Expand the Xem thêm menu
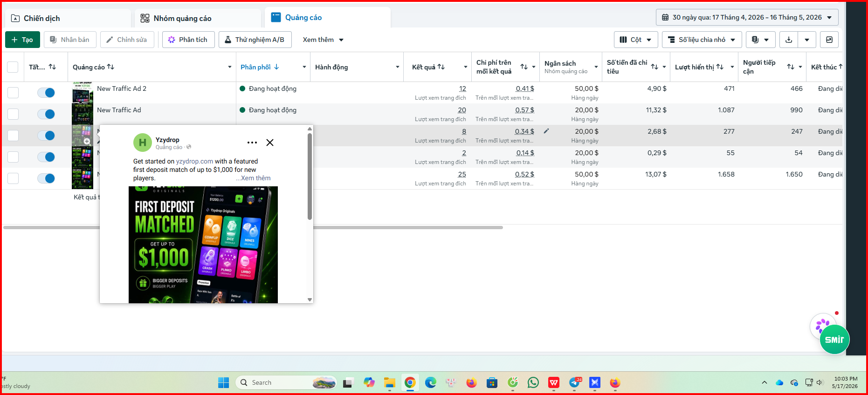Viewport: 868px width, 395px height. click(323, 40)
